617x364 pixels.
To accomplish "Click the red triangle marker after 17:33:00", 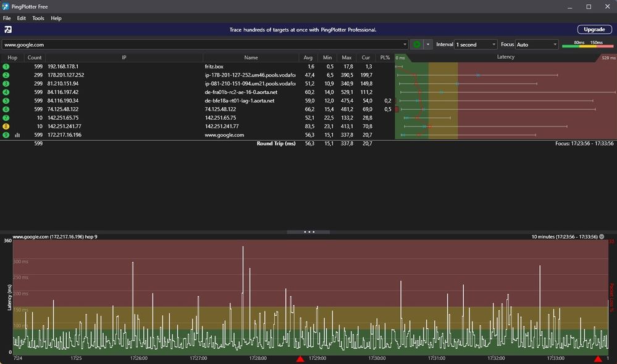I will 598,359.
